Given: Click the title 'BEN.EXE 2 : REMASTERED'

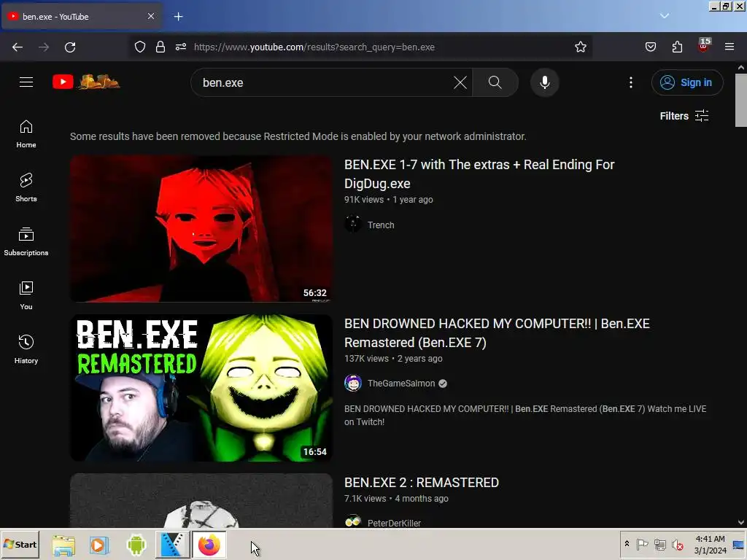Looking at the screenshot, I should click(422, 483).
